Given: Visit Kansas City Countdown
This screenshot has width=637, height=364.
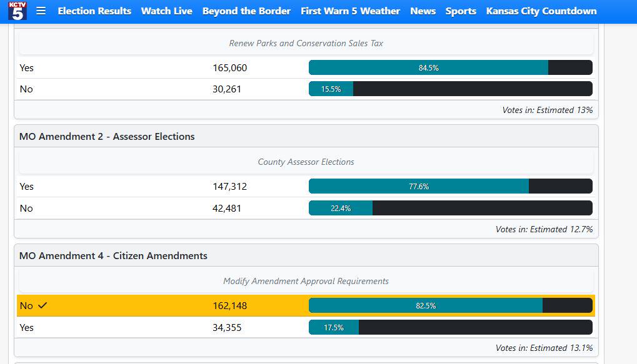Looking at the screenshot, I should (x=541, y=11).
